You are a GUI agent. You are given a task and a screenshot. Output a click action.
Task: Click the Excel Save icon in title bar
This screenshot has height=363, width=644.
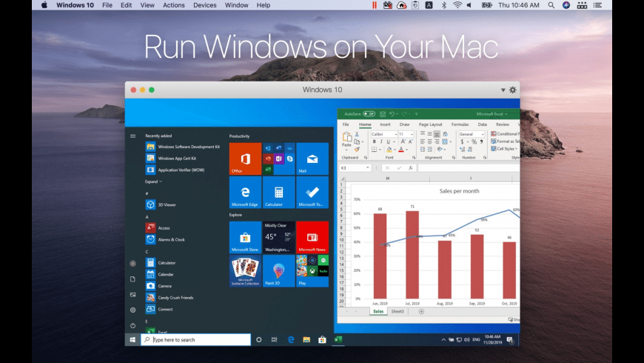[x=383, y=114]
